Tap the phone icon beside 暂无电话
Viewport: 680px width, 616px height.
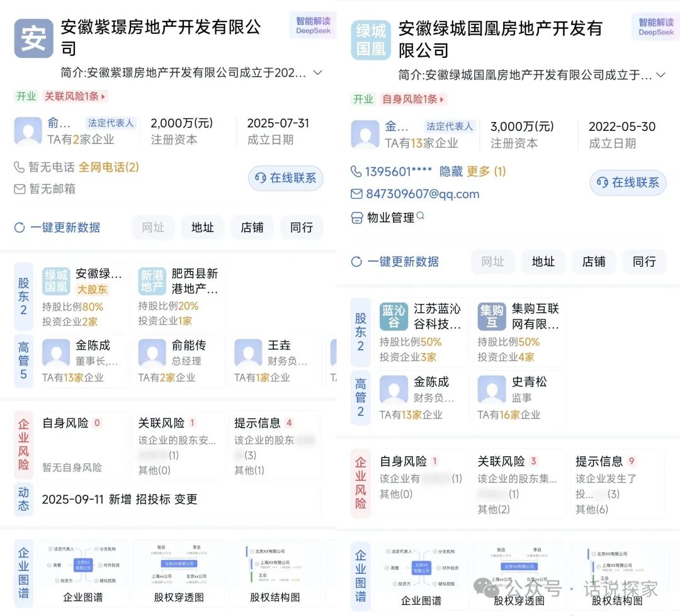click(19, 167)
